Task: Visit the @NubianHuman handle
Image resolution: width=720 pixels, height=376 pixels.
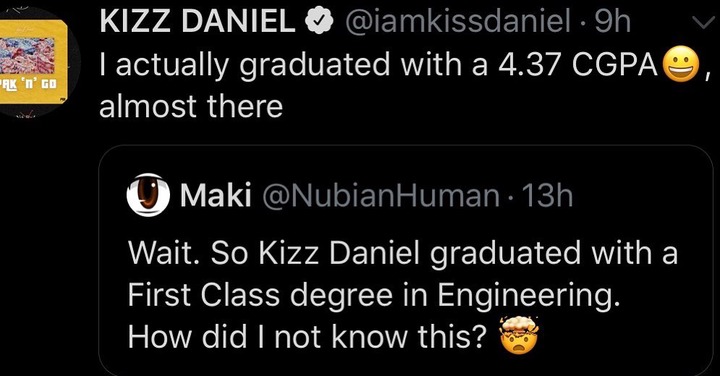Action: point(381,196)
